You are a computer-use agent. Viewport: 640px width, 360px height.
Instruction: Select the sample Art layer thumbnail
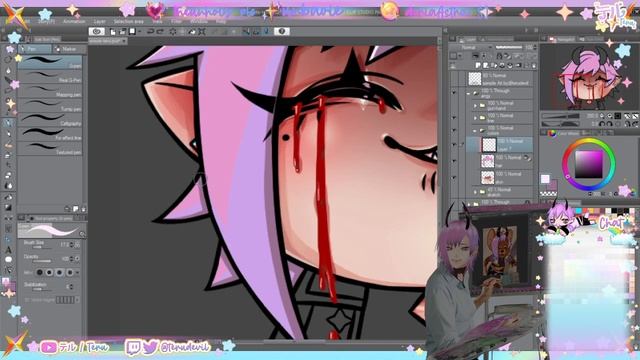click(475, 79)
